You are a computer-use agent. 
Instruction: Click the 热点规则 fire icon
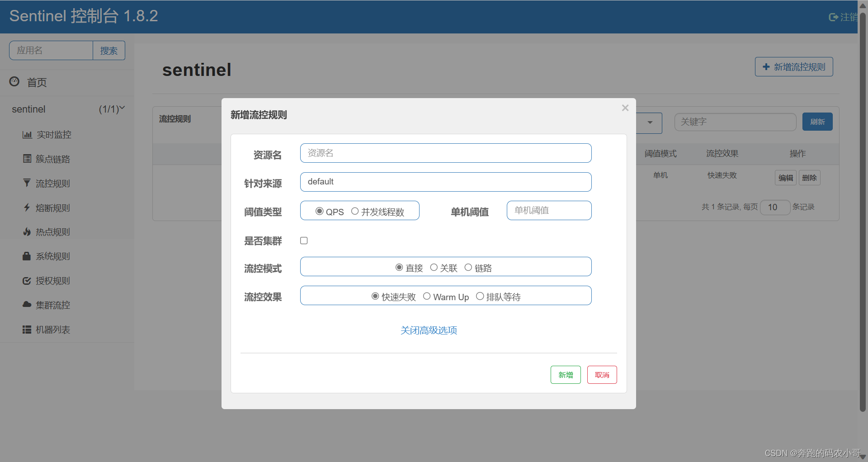(27, 231)
